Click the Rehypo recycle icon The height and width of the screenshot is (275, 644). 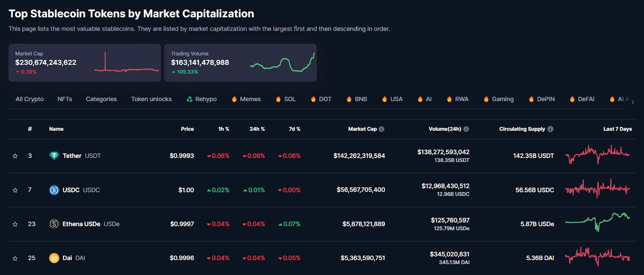190,99
